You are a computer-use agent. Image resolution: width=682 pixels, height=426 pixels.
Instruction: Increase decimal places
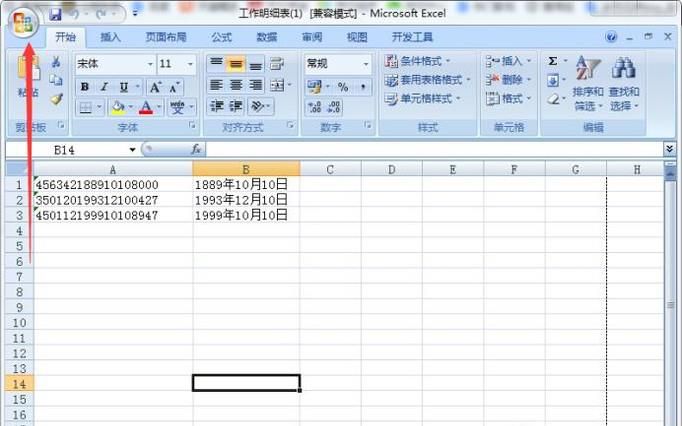point(314,107)
